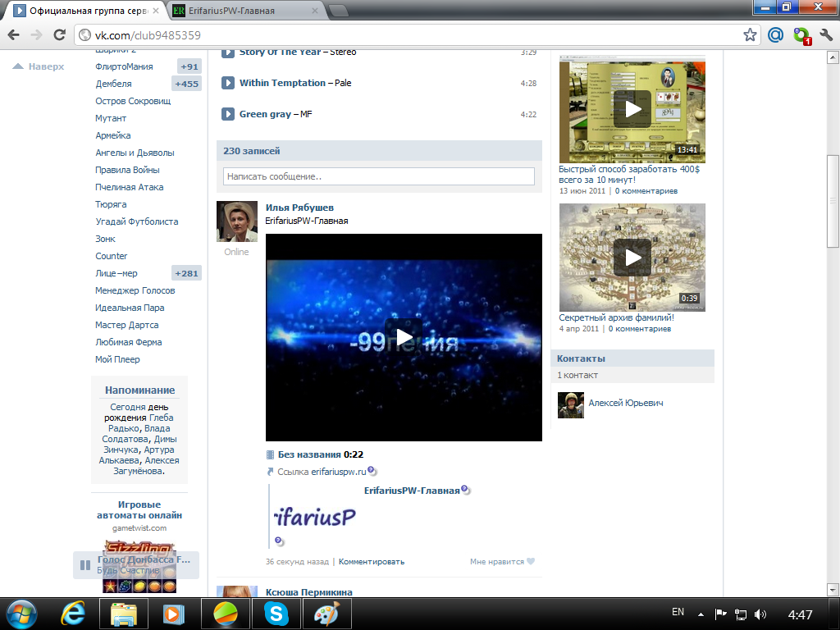Viewport: 840px width, 630px height.
Task: Click the +455 counter beside Дембеля
Action: [186, 84]
